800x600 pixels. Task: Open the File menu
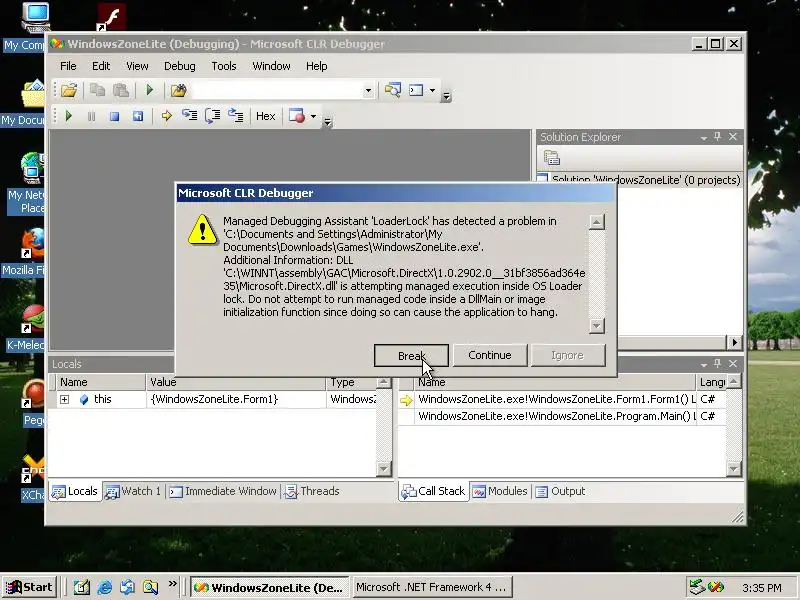point(68,66)
